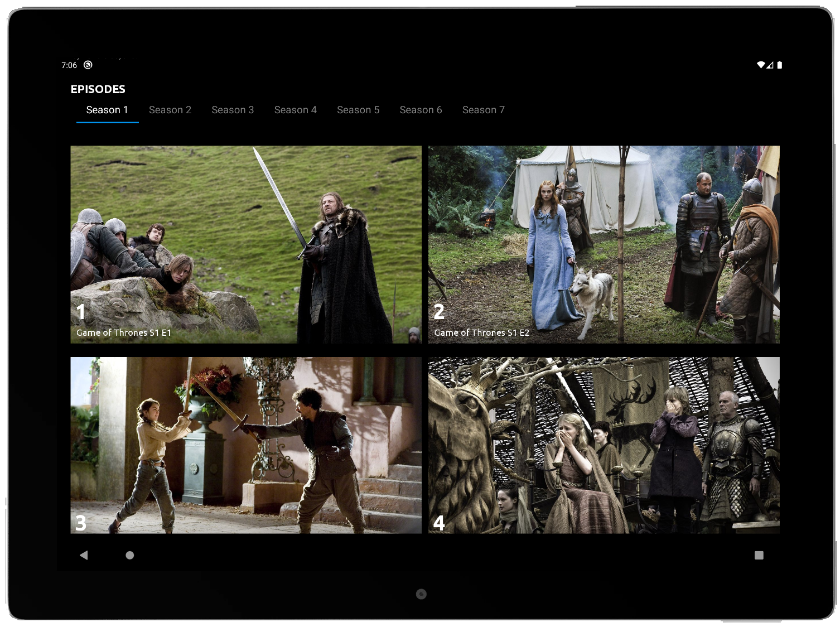
Task: Open the Season 3 tab
Action: pyautogui.click(x=233, y=110)
